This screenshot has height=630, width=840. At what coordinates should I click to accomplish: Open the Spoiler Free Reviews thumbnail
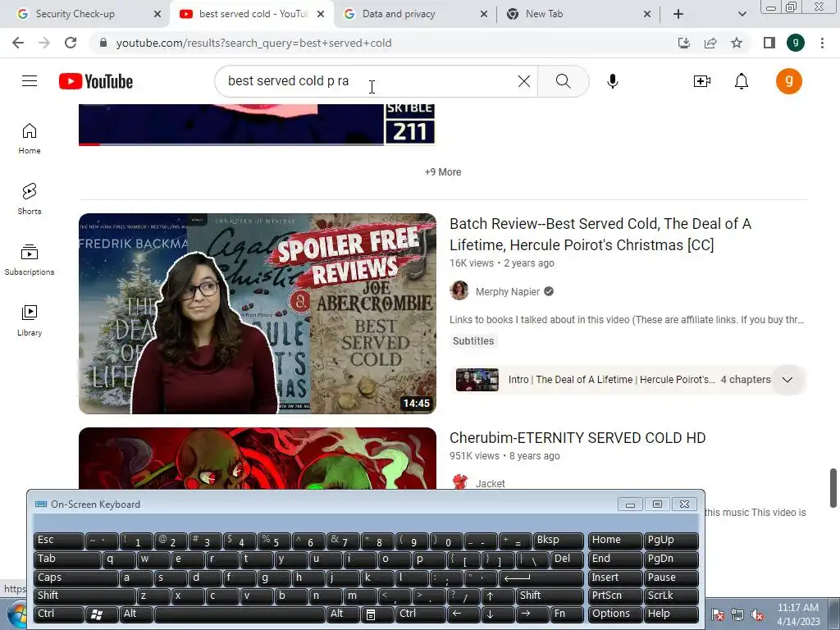click(x=258, y=313)
